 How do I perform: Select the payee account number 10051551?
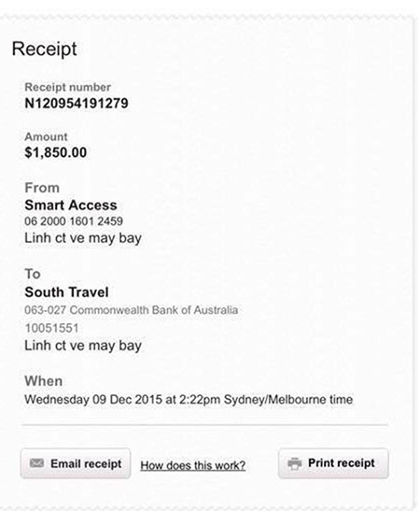[51, 328]
